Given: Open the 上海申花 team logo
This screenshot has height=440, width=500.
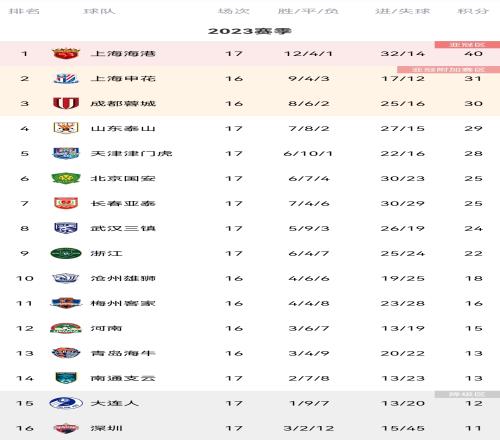Looking at the screenshot, I should pos(66,79).
